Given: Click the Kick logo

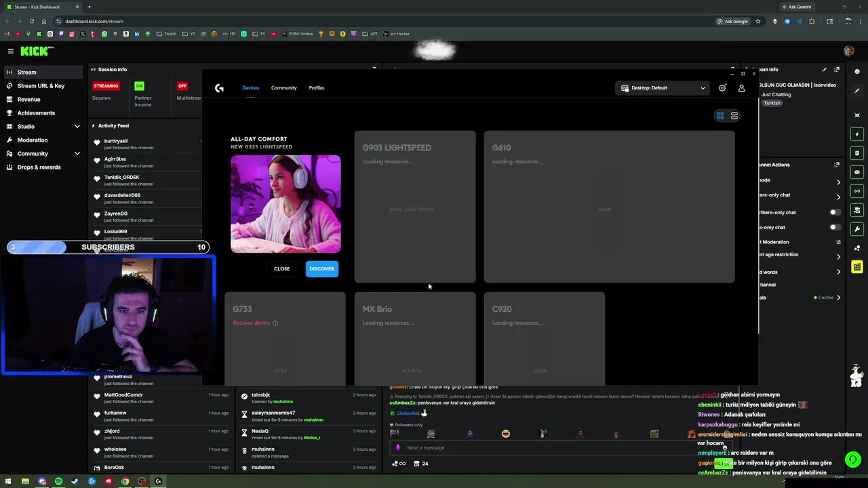Looking at the screenshot, I should (37, 51).
